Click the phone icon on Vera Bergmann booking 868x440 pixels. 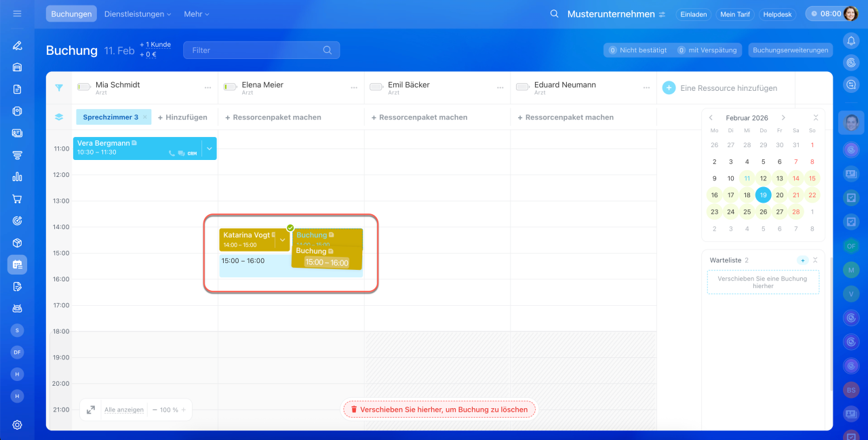(172, 154)
